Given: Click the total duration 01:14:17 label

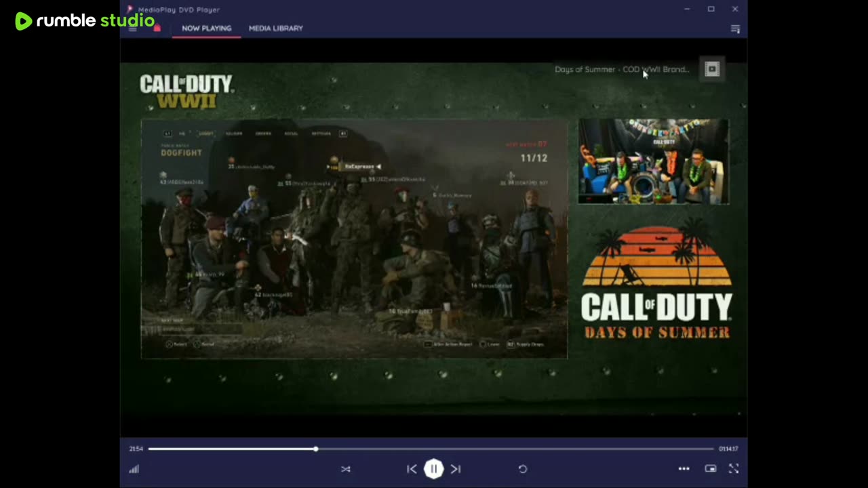Looking at the screenshot, I should [729, 449].
